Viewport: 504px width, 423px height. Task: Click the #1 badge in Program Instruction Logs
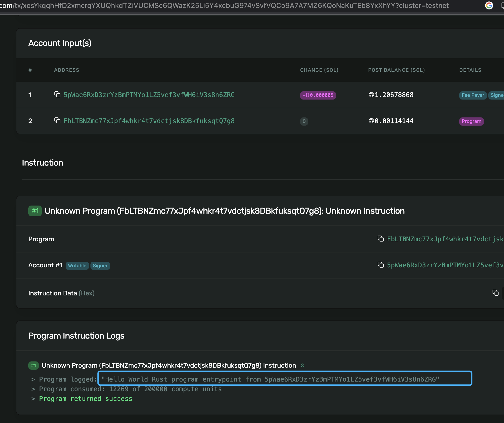pos(34,365)
